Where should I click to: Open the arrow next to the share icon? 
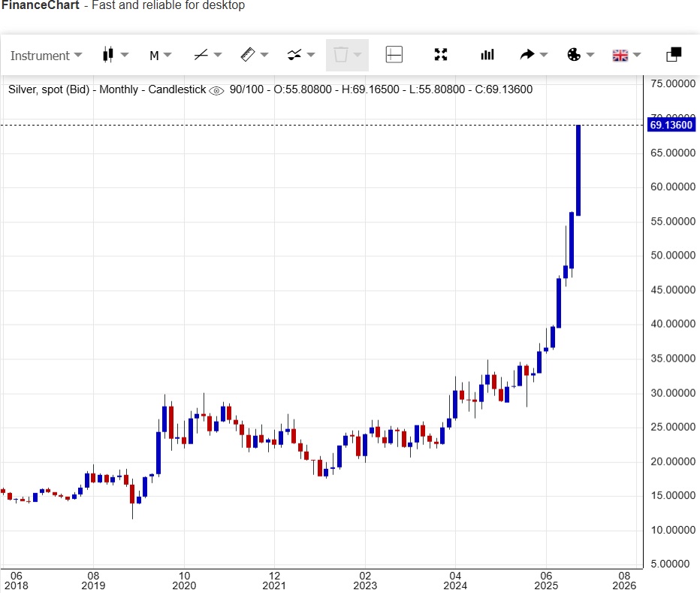pyautogui.click(x=544, y=55)
